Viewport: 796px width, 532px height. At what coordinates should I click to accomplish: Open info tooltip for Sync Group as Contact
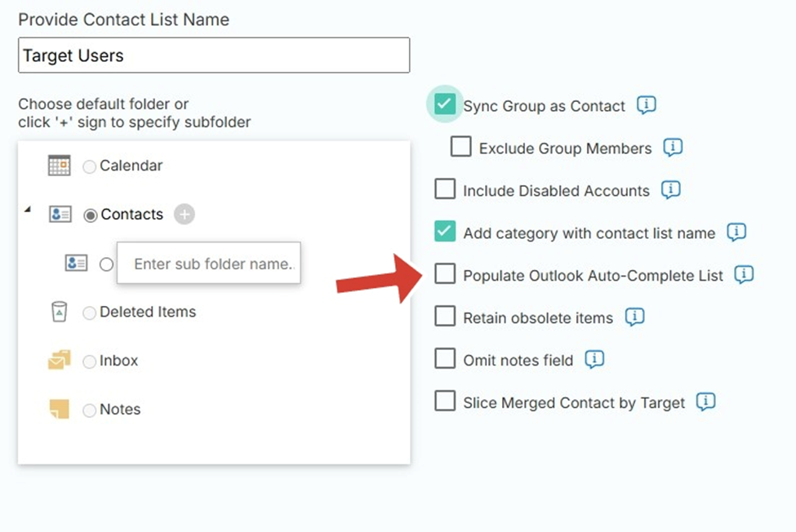pos(647,105)
